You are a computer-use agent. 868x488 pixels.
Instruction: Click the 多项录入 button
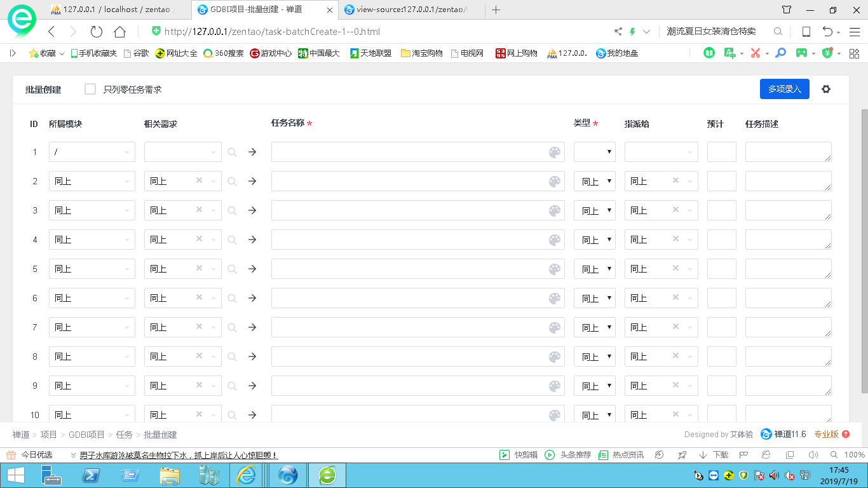click(x=785, y=89)
